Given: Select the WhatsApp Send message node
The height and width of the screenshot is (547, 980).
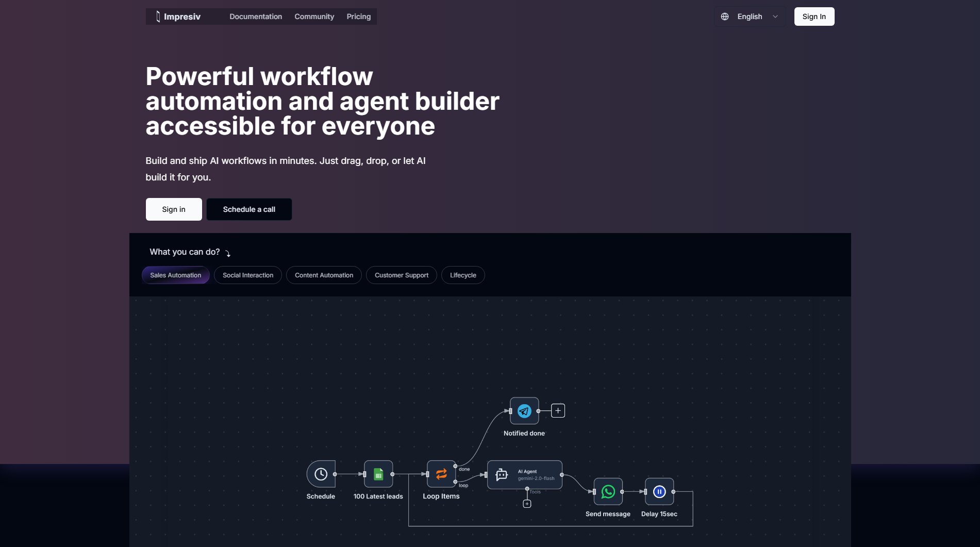Looking at the screenshot, I should [608, 492].
